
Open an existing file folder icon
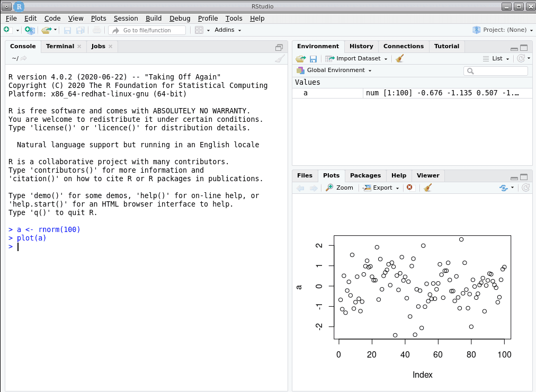pos(46,30)
